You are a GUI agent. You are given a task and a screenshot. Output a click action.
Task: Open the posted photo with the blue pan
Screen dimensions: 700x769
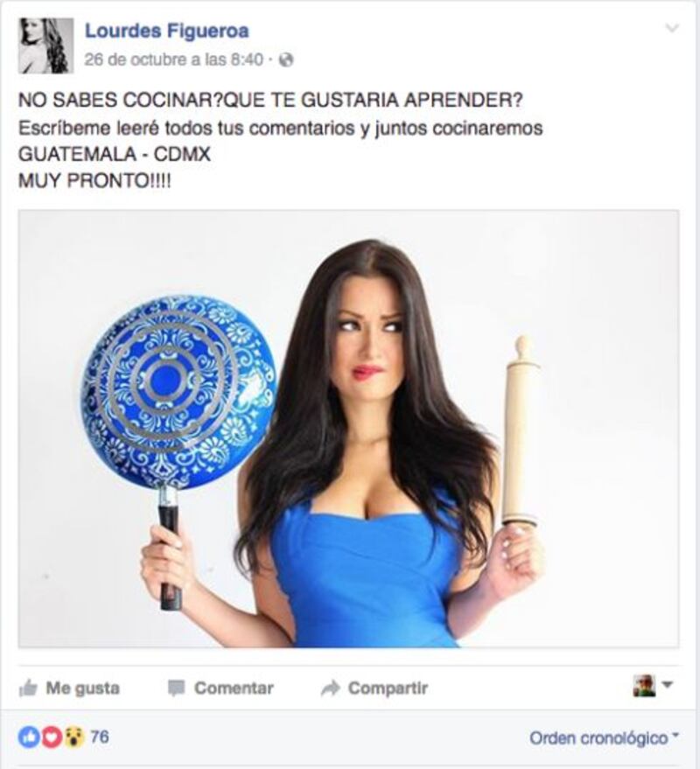pyautogui.click(x=349, y=429)
